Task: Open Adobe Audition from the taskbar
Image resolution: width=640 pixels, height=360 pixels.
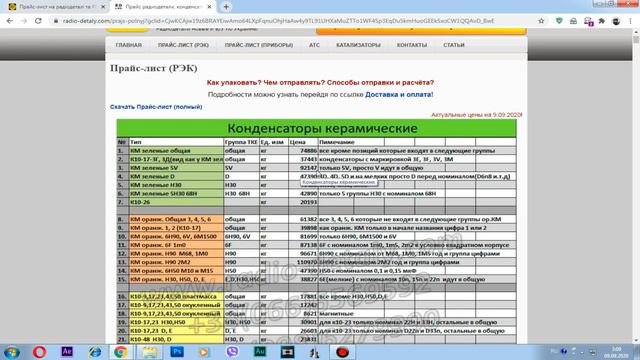Action: coord(260,351)
